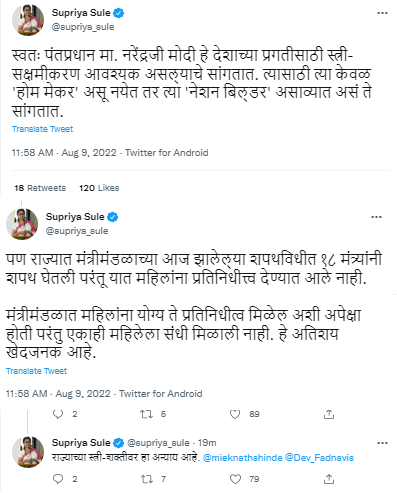Like the 19m tweet with 79 likes
This screenshot has width=397, height=493.
[x=235, y=479]
